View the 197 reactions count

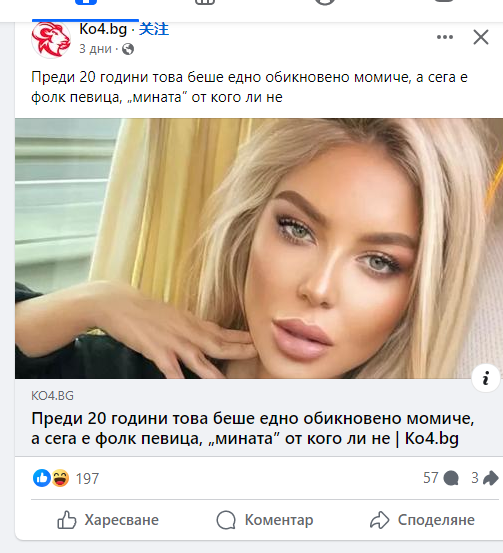click(x=87, y=479)
